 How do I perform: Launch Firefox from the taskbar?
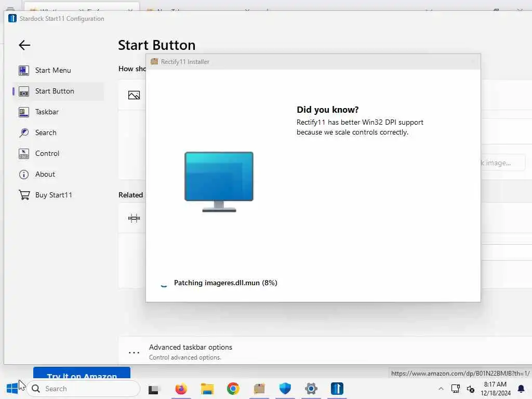(181, 389)
